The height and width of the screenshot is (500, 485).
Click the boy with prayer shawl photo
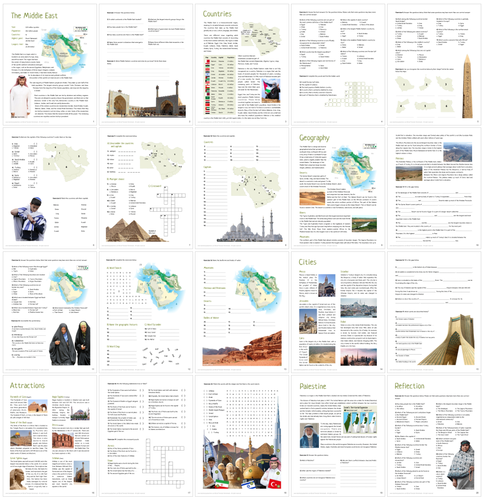[x=28, y=219]
